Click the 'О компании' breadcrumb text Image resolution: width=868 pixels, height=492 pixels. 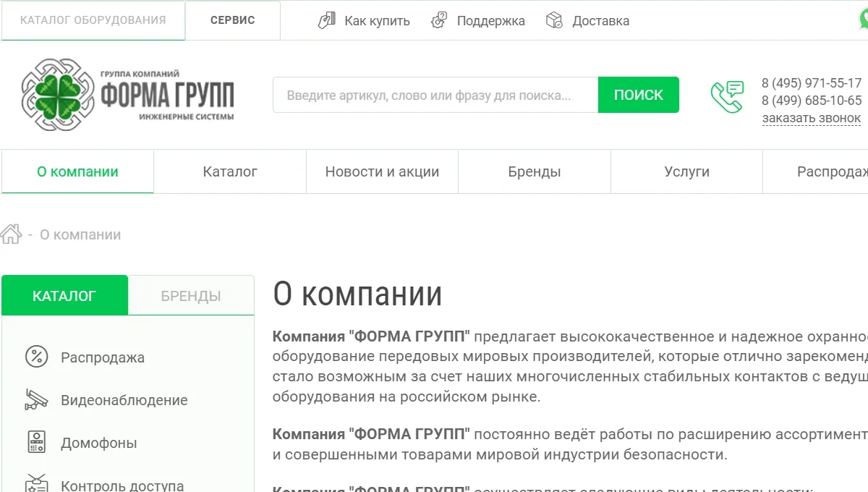click(x=80, y=234)
